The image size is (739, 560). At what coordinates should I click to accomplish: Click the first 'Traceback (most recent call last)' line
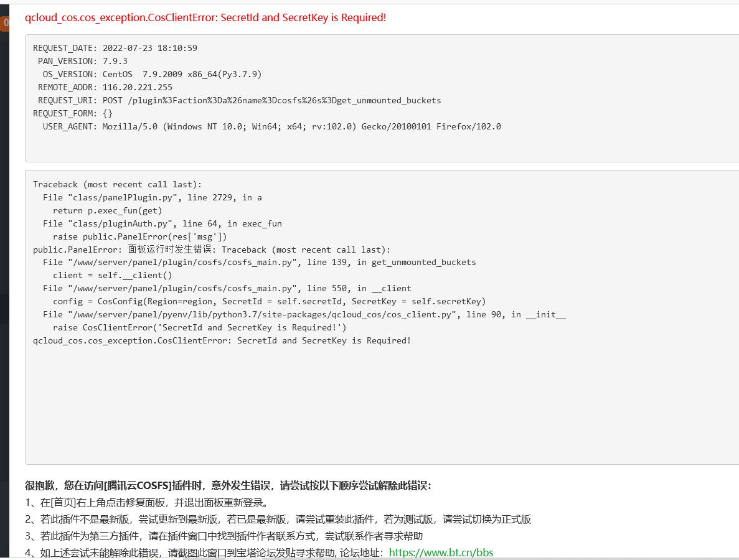pyautogui.click(x=117, y=185)
